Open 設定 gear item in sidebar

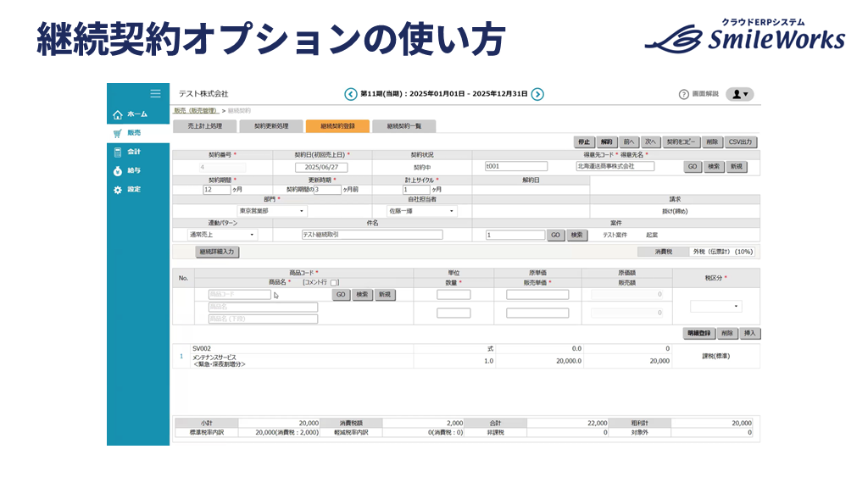tap(127, 189)
